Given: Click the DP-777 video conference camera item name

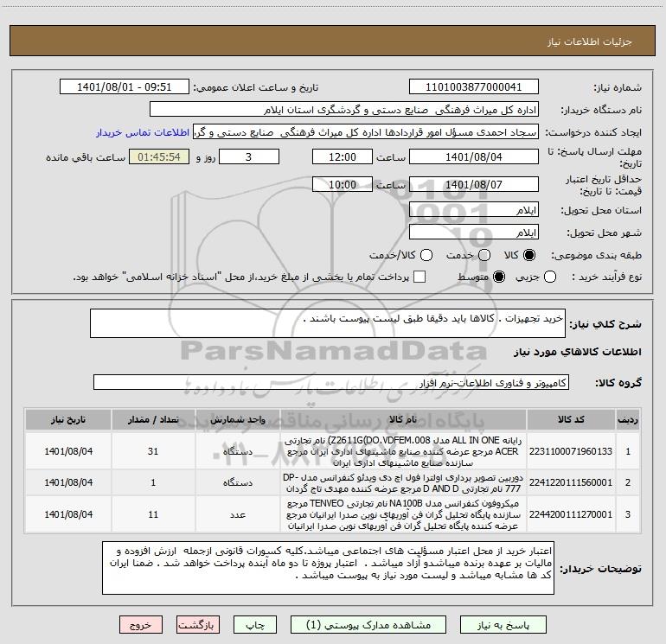Looking at the screenshot, I should [x=403, y=482].
